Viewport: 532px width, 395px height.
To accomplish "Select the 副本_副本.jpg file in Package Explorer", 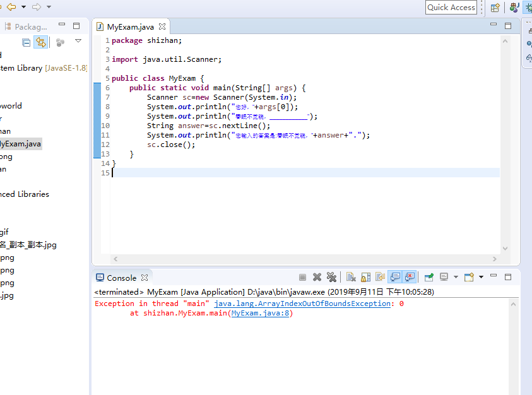I will coord(28,245).
